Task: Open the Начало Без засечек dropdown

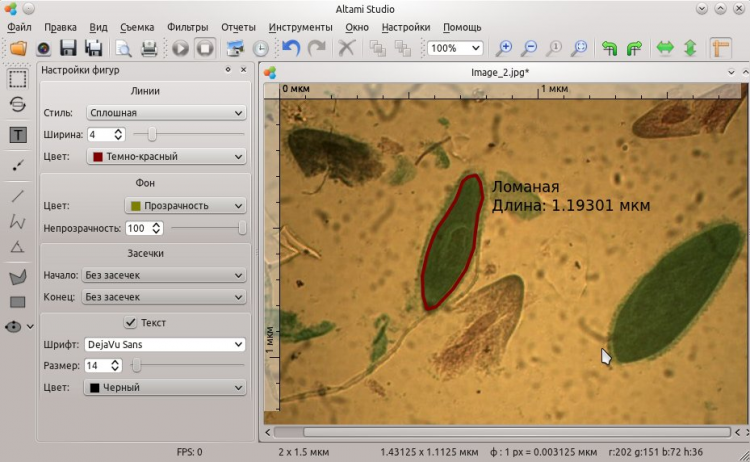Action: tap(163, 275)
